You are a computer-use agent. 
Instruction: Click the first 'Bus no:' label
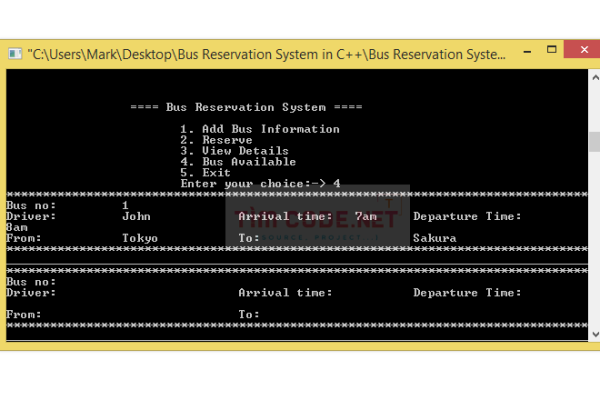31,206
